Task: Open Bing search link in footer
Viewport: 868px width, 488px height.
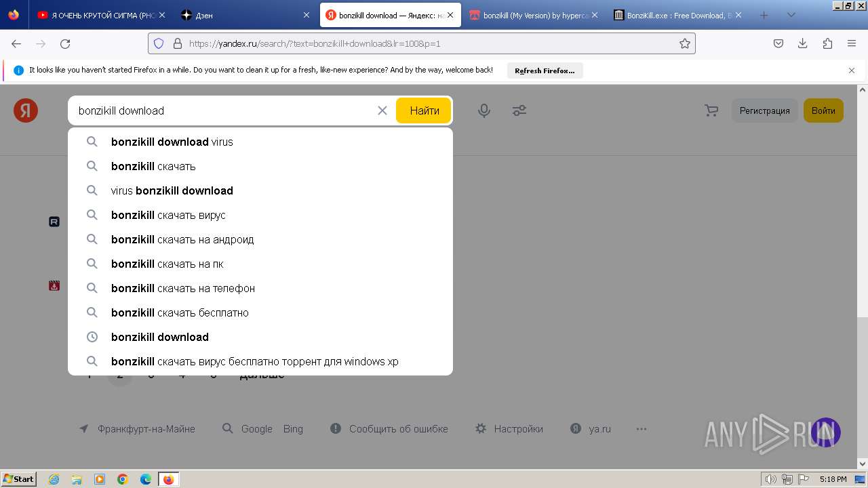Action: 293,429
